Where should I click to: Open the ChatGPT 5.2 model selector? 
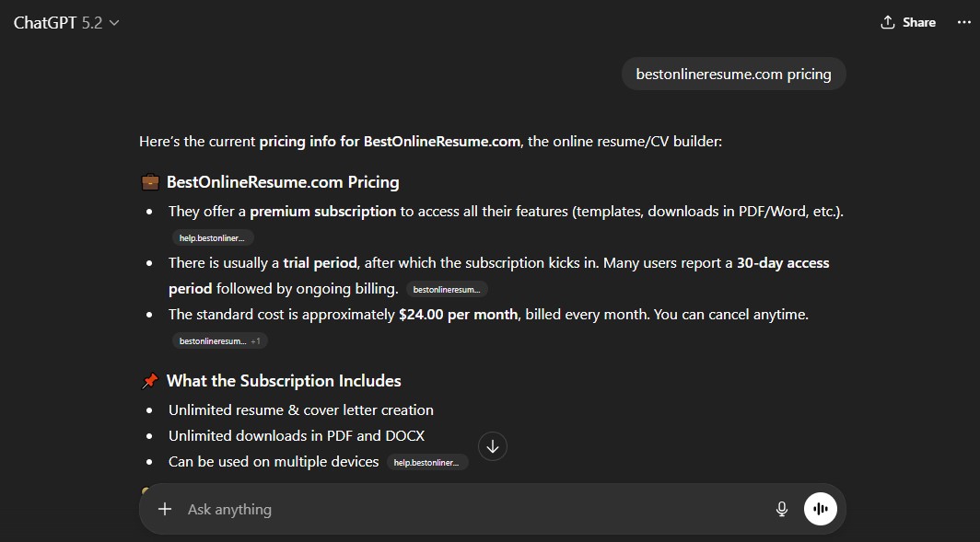64,22
